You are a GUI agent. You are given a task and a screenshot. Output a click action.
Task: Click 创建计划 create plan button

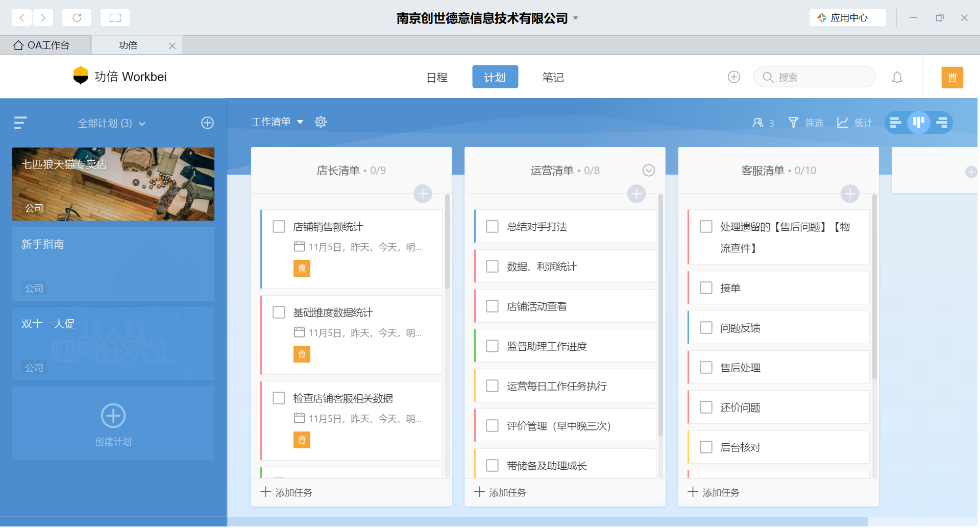click(113, 424)
